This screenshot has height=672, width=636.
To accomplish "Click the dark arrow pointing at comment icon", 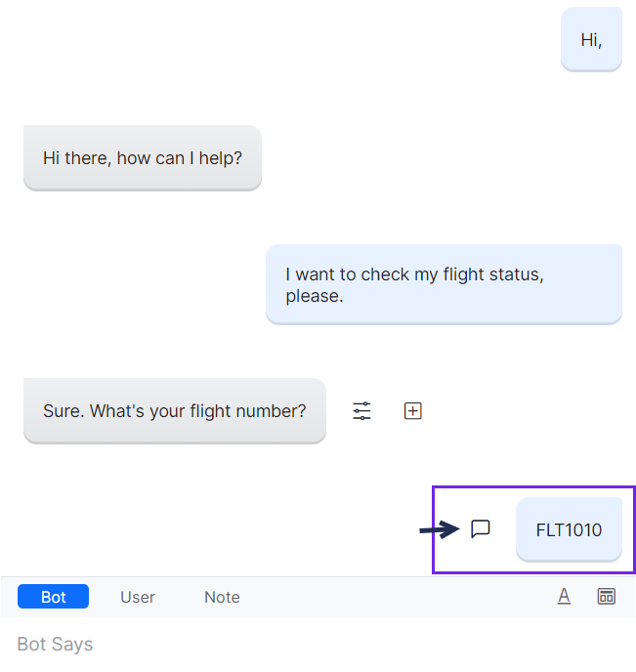I will click(x=439, y=529).
